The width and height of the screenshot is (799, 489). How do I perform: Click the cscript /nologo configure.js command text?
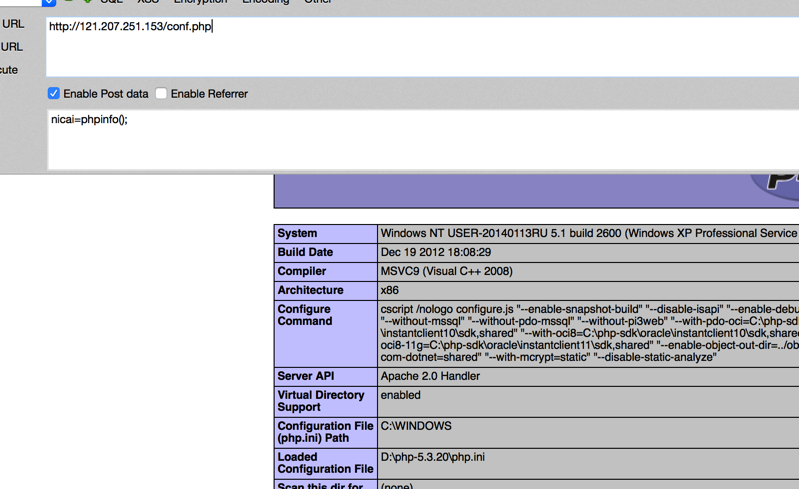(x=589, y=333)
